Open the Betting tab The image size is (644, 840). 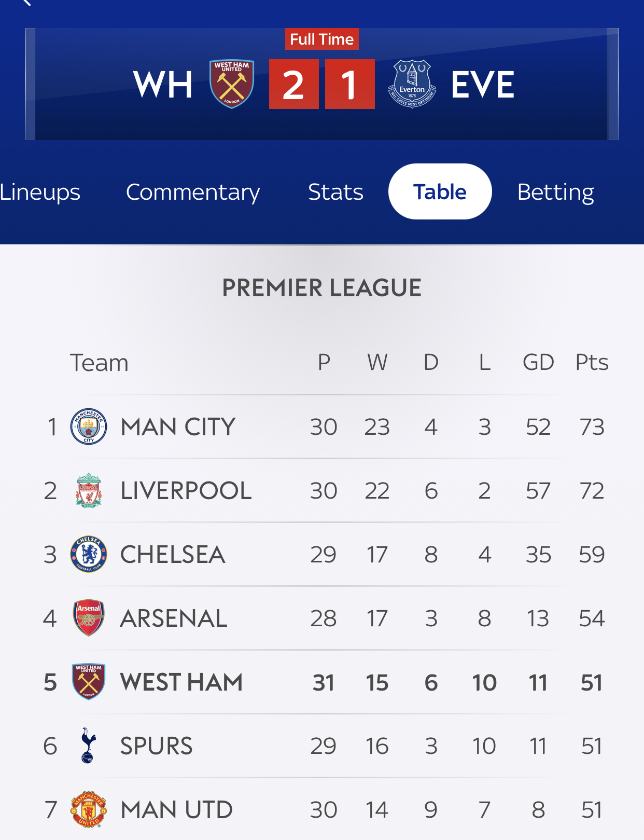pyautogui.click(x=555, y=192)
